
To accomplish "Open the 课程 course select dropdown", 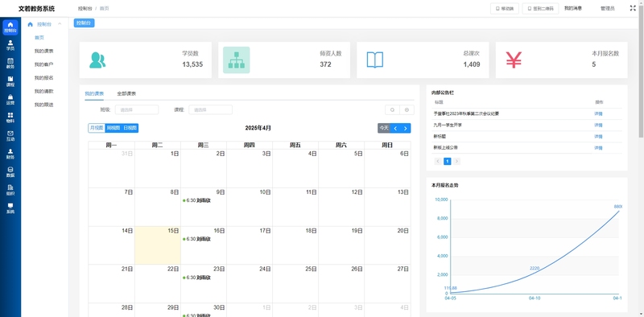I will coord(210,109).
